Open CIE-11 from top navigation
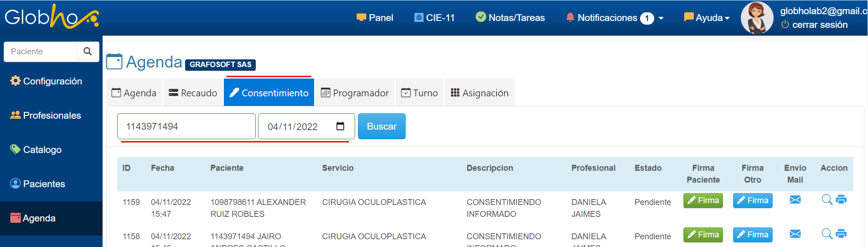 [434, 18]
